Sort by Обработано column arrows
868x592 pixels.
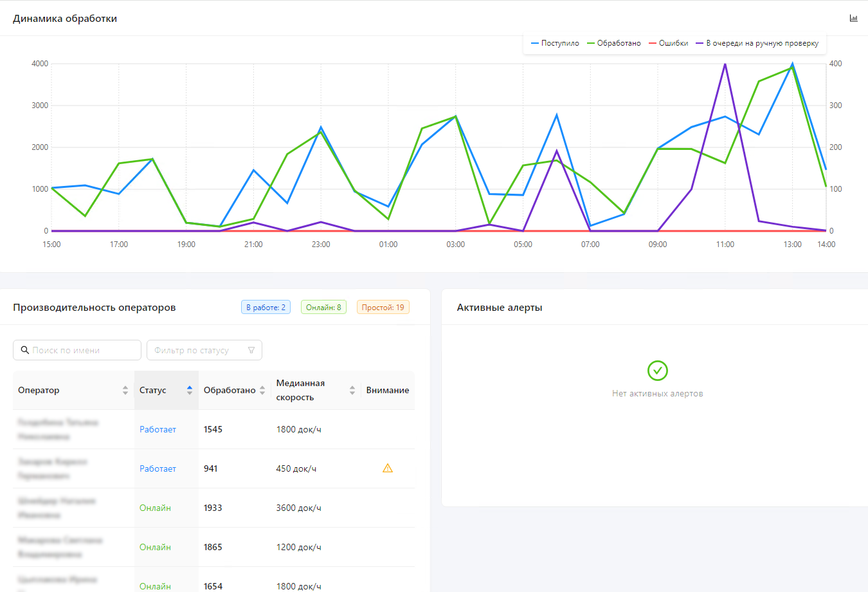[x=262, y=390]
